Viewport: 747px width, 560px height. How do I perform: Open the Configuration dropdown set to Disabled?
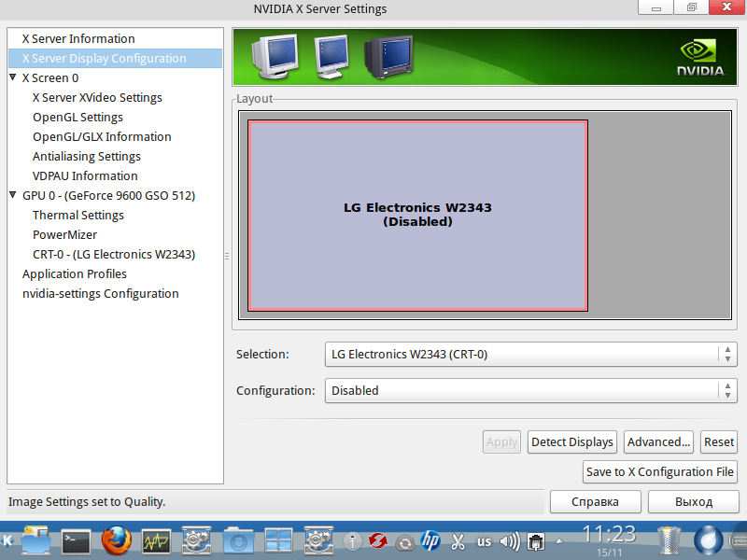click(530, 390)
